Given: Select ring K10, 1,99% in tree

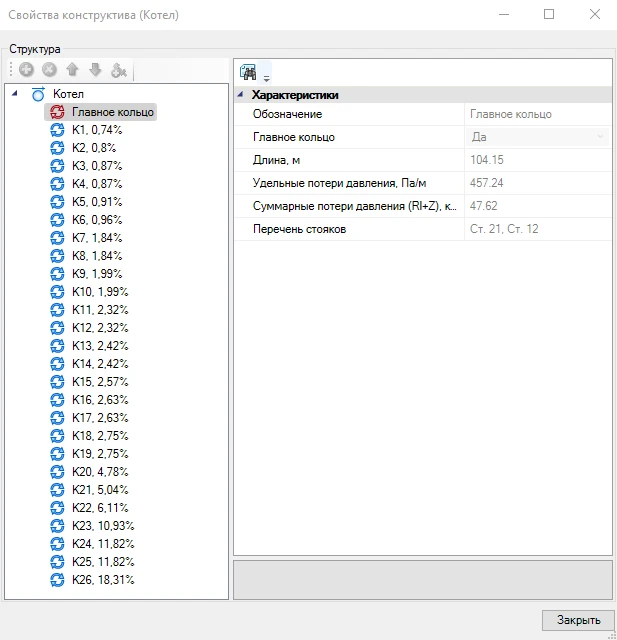Looking at the screenshot, I should pos(100,292).
